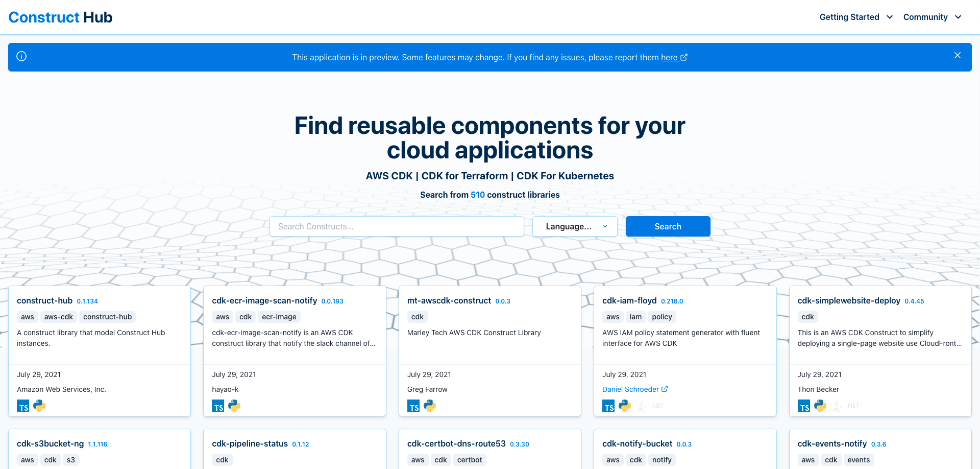Go to Construct Hub home logo
This screenshot has width=980, height=469.
click(60, 17)
